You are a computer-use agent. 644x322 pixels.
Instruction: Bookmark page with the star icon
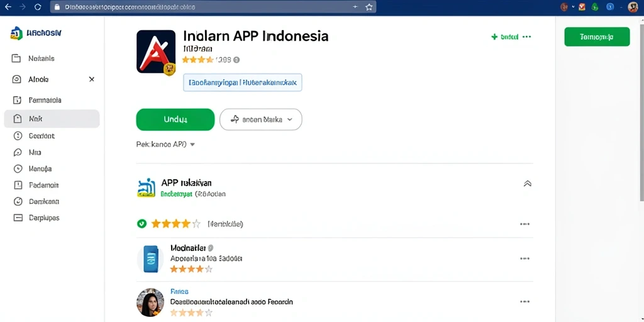click(x=369, y=7)
